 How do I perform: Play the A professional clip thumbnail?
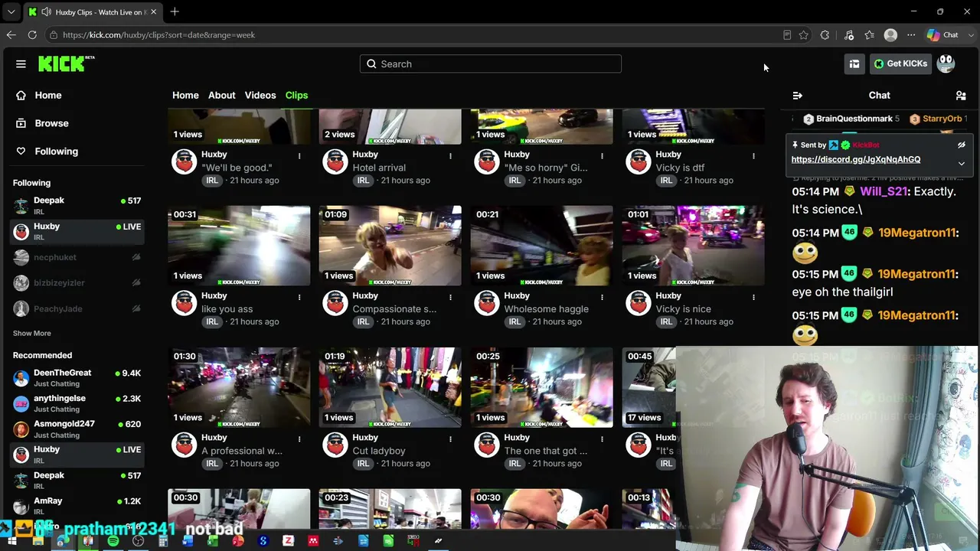click(239, 387)
